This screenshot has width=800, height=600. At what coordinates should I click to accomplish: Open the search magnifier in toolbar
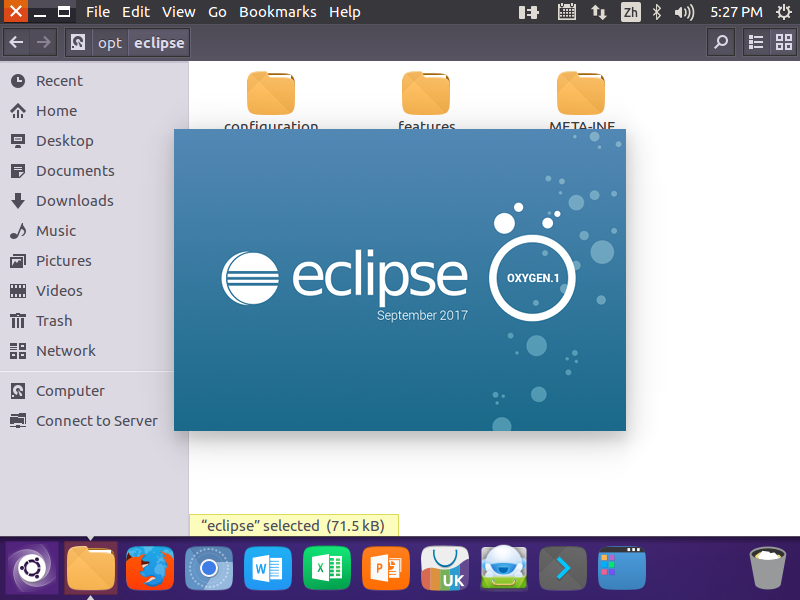721,42
